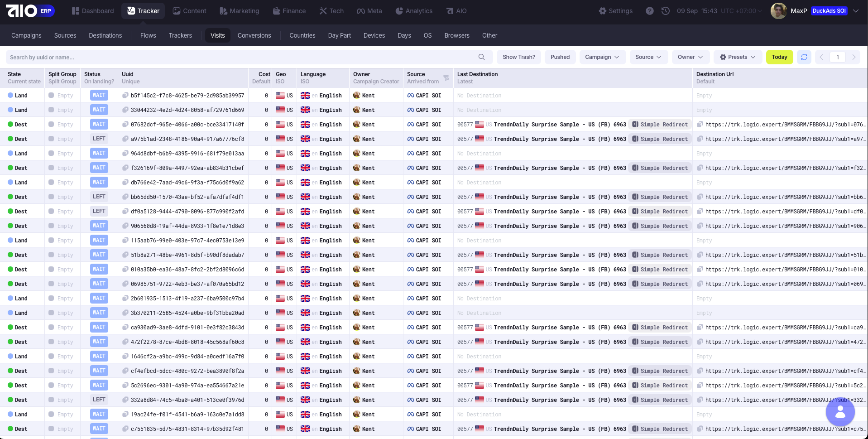Click Kent owner avatar in second row
The height and width of the screenshot is (439, 868).
click(357, 110)
